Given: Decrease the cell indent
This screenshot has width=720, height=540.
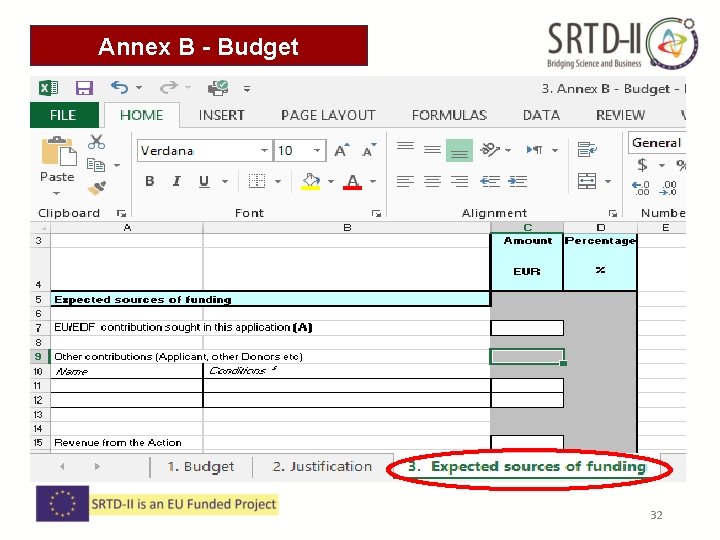Looking at the screenshot, I should 489,181.
